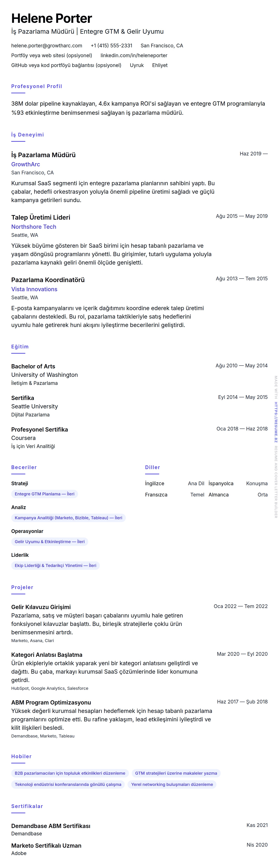Click the Ekip Liderliği & Tedarikçi Yönetimi tag
Screen dimensions: 279x868
[x=55, y=565]
